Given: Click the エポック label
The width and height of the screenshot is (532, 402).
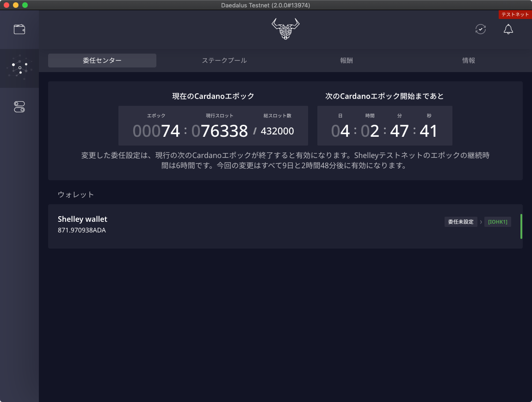Looking at the screenshot, I should pos(156,116).
